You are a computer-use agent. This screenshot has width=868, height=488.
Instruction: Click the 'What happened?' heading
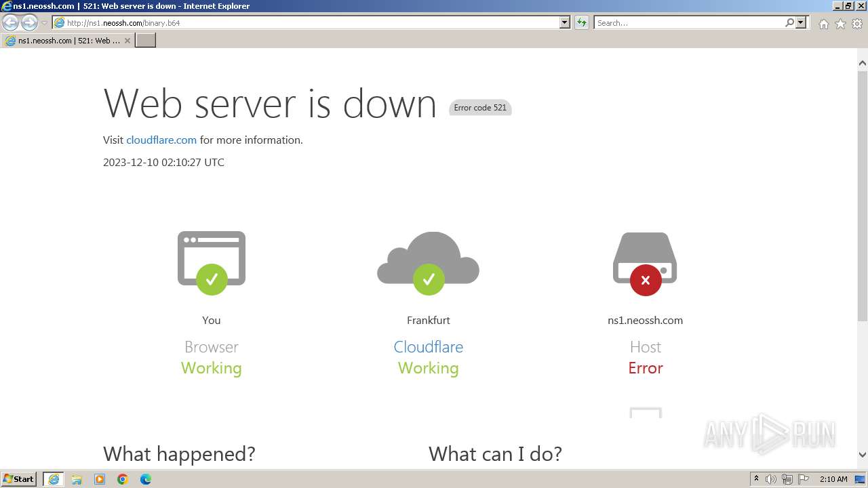click(x=179, y=454)
